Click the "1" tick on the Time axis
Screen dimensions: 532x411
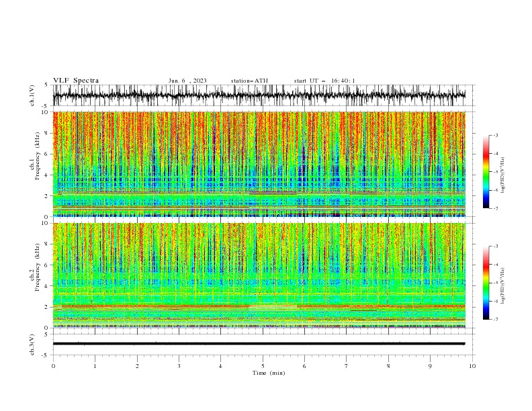point(95,366)
